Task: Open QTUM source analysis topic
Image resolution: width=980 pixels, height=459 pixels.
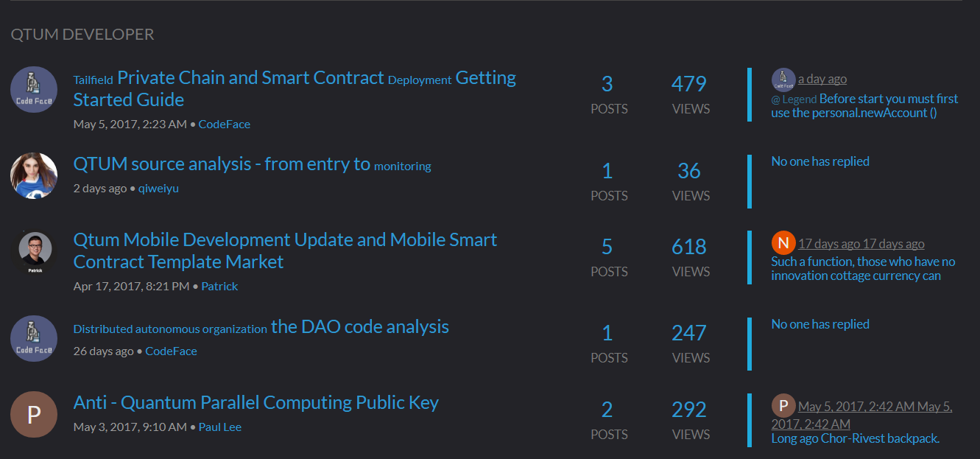Action: pyautogui.click(x=253, y=164)
